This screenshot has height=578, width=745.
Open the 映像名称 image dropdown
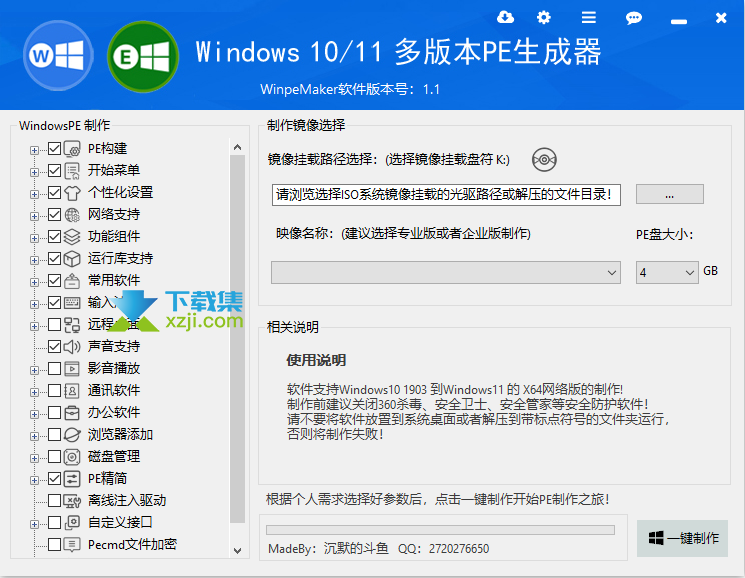point(446,273)
